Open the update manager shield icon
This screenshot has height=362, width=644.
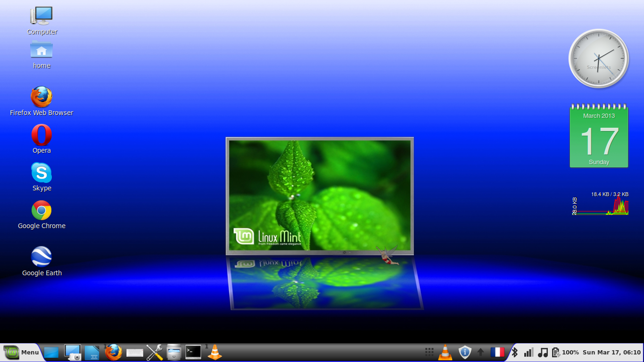point(465,352)
